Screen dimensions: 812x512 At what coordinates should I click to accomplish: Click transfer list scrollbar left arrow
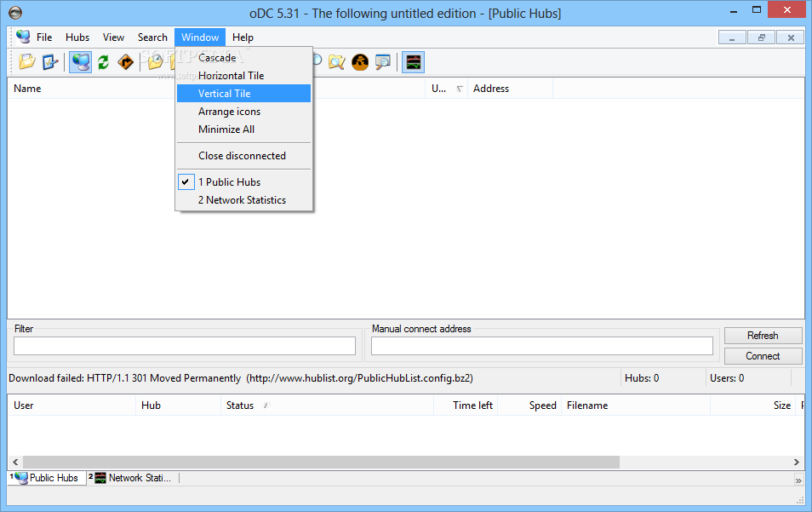pos(15,462)
